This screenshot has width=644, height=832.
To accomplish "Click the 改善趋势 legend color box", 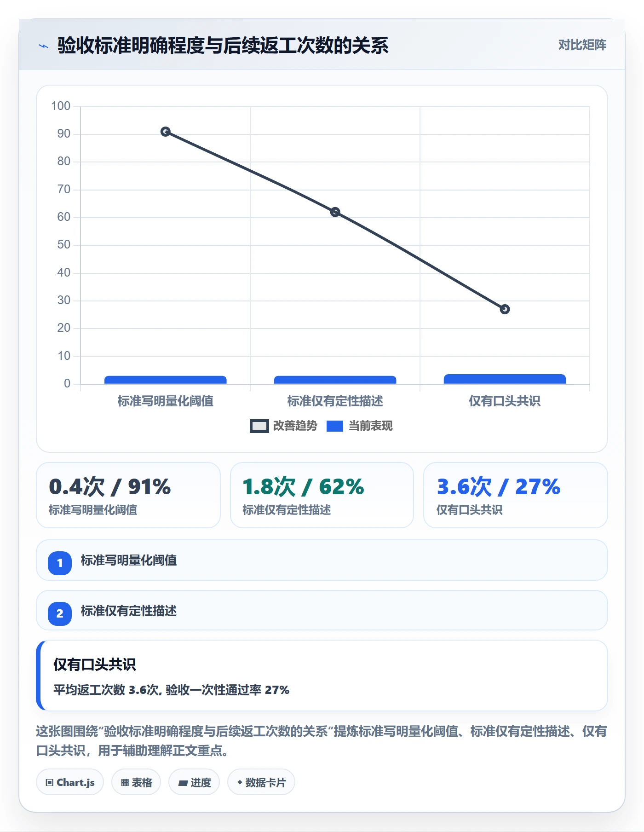I will pos(259,426).
